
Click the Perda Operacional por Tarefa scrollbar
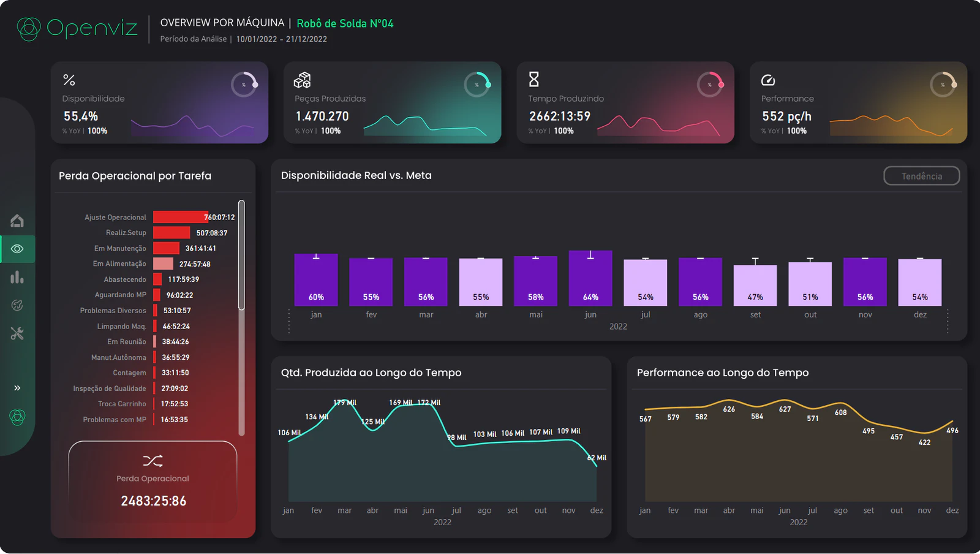[x=241, y=255]
